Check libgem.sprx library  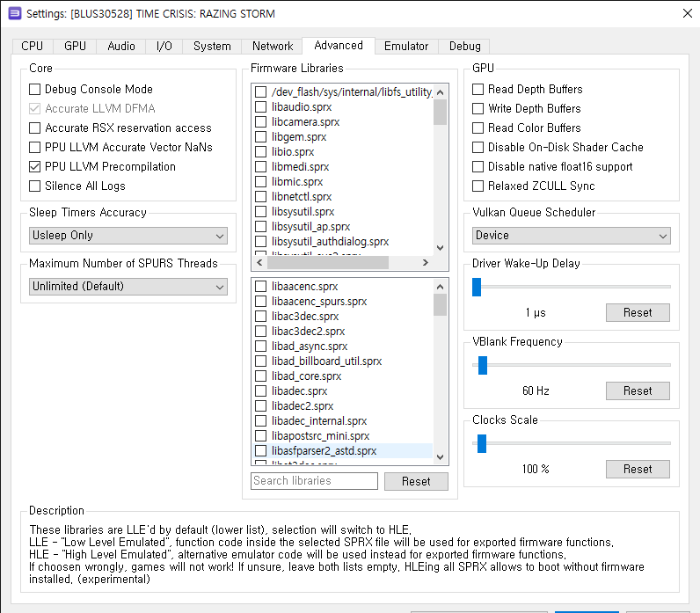260,137
